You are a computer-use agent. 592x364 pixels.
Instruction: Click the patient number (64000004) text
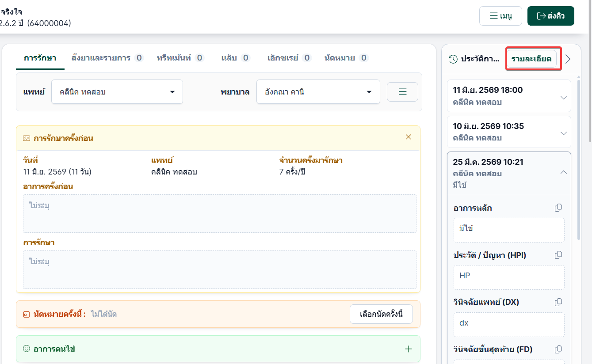point(49,23)
